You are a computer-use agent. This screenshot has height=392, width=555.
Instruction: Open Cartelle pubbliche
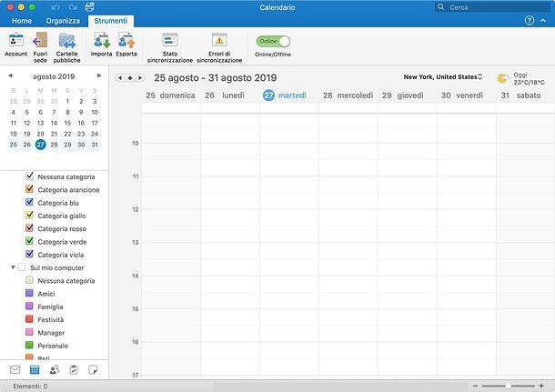click(x=67, y=40)
